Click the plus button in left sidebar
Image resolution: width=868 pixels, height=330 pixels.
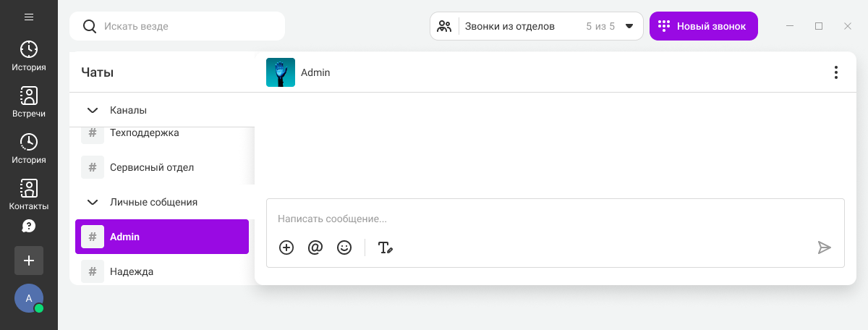click(x=29, y=261)
